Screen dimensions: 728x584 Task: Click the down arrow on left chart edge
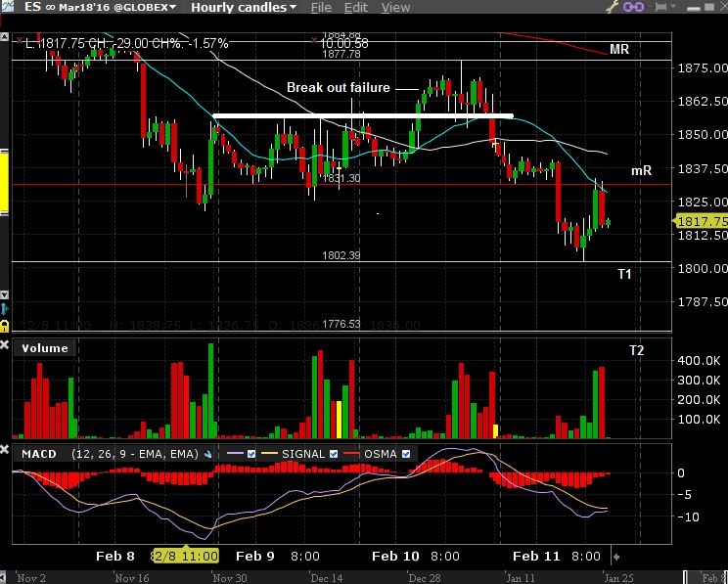tap(5, 294)
